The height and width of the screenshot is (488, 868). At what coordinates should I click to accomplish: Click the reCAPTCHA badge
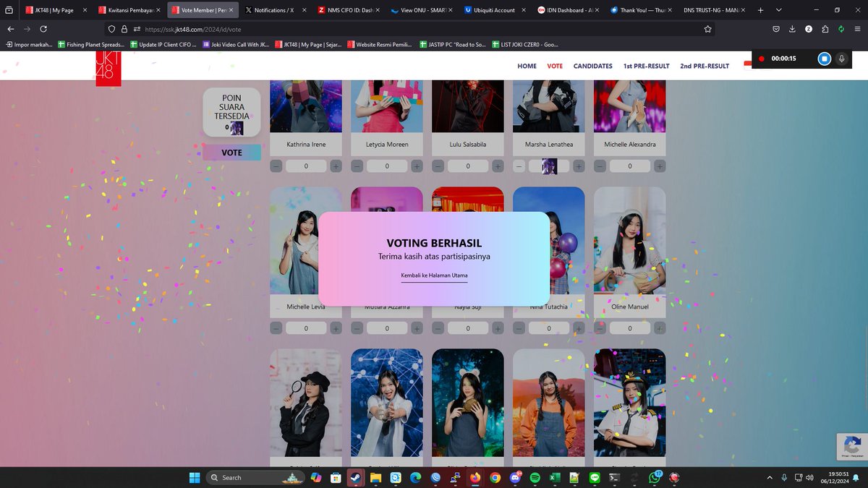(x=851, y=447)
